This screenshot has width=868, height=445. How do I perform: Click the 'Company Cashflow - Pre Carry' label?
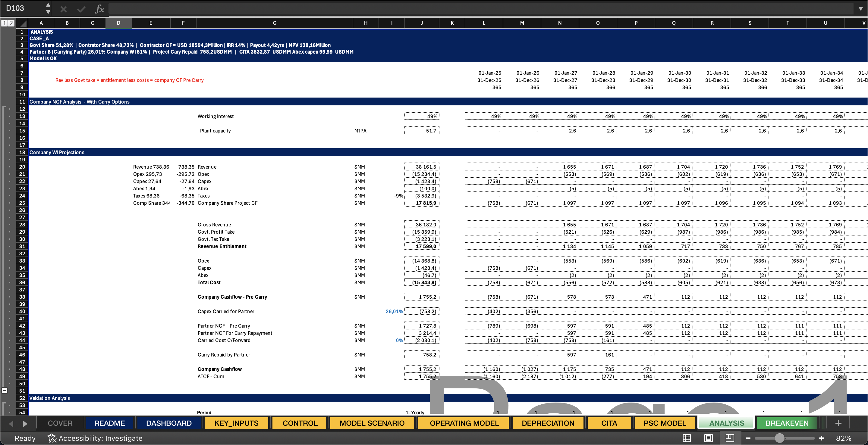click(232, 297)
